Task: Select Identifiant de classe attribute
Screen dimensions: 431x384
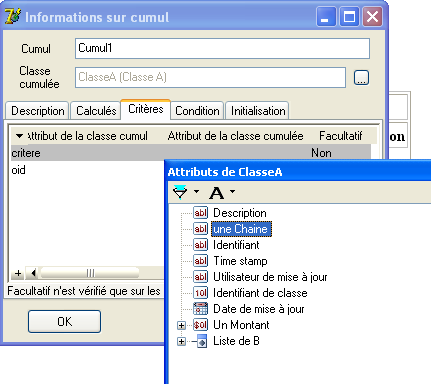Action: click(x=260, y=293)
